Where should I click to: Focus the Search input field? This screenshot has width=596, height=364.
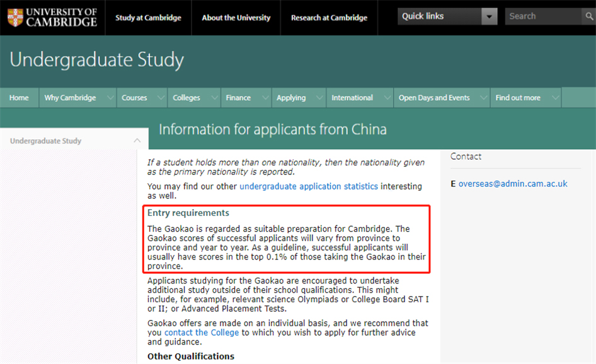tap(544, 16)
